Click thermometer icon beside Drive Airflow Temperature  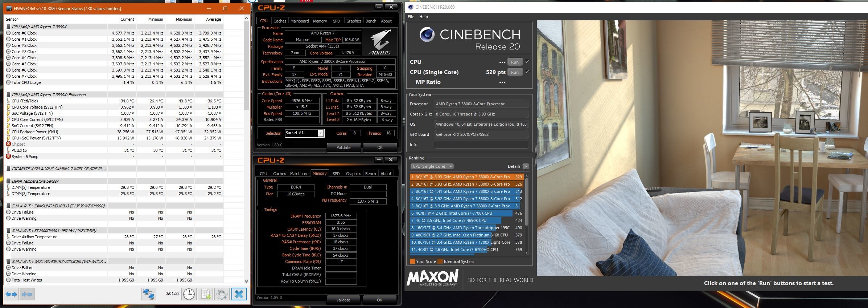tap(8, 237)
